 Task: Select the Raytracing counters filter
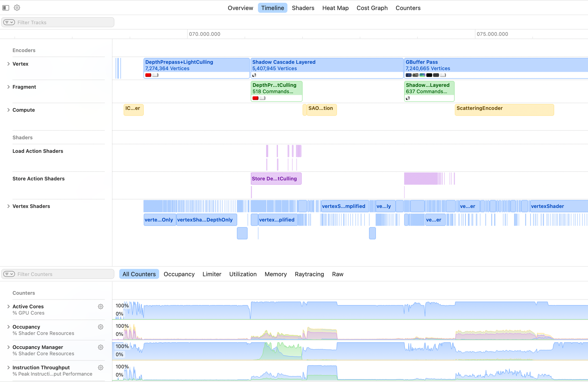coord(309,274)
